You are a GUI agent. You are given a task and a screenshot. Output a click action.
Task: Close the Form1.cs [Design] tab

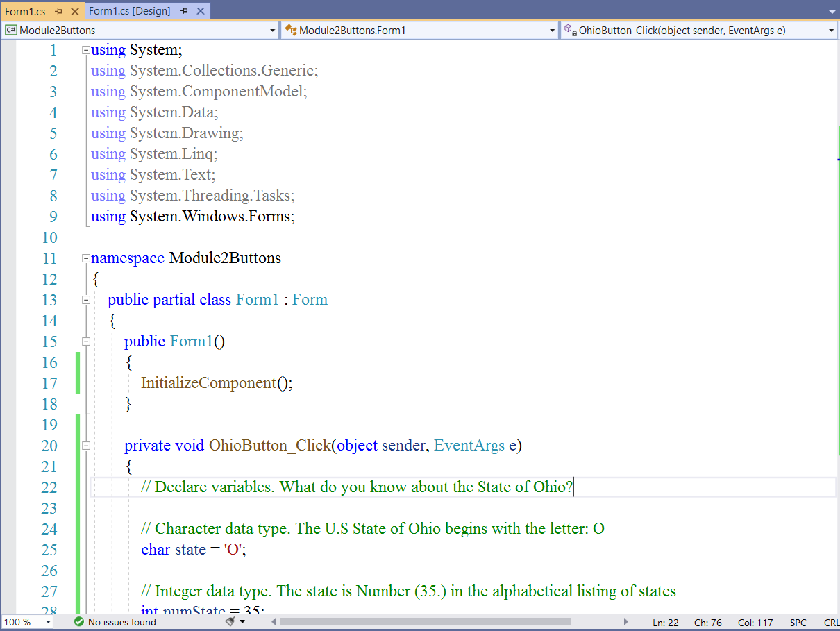pos(201,11)
